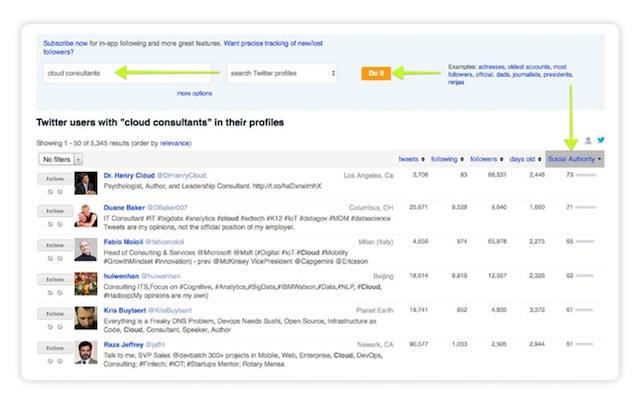Click the 'cloud consultants' search field
Screen dimensions: 640x414
(x=128, y=73)
